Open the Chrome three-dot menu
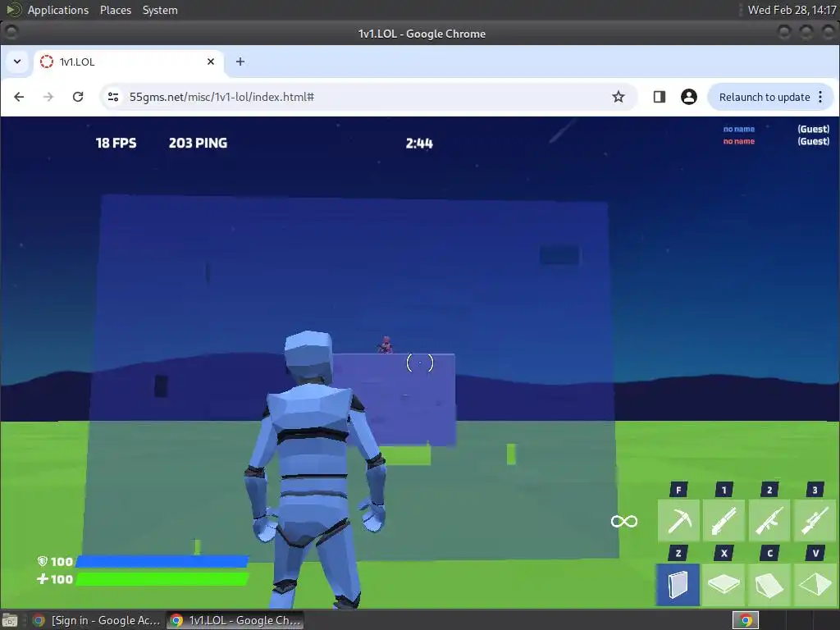 [x=820, y=97]
